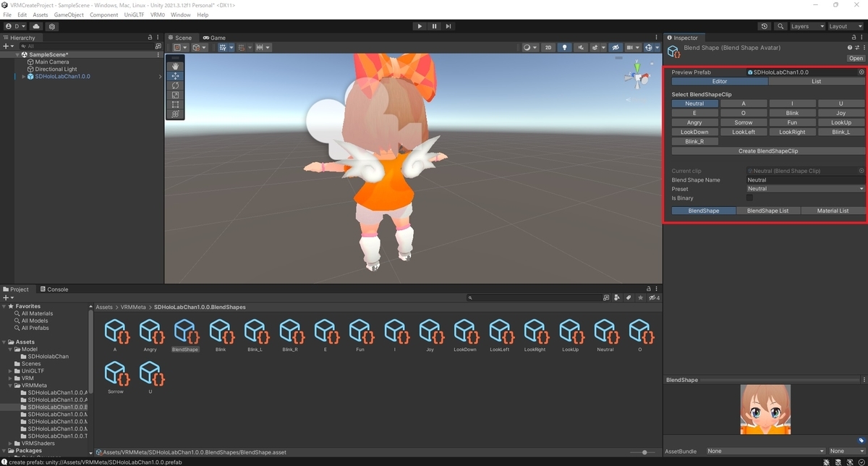Click the Blend Shape Name field
Image resolution: width=868 pixels, height=466 pixels.
tap(806, 180)
